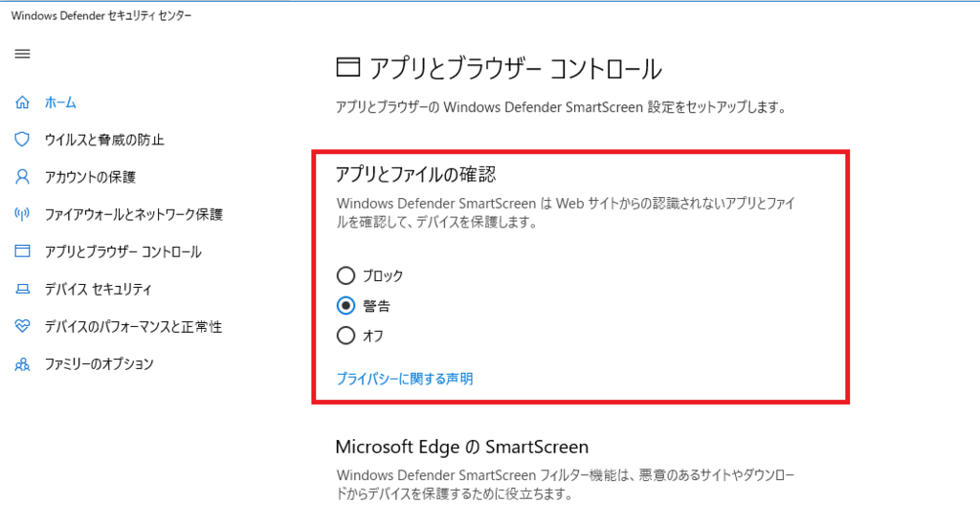980x525 pixels.
Task: Open ファミリーのオプション item
Action: pyautogui.click(x=99, y=364)
